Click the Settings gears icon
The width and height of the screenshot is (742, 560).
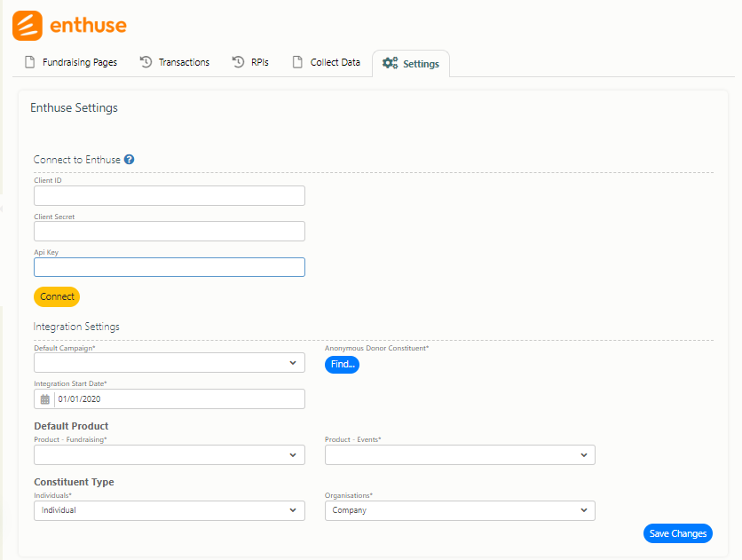[x=390, y=63]
